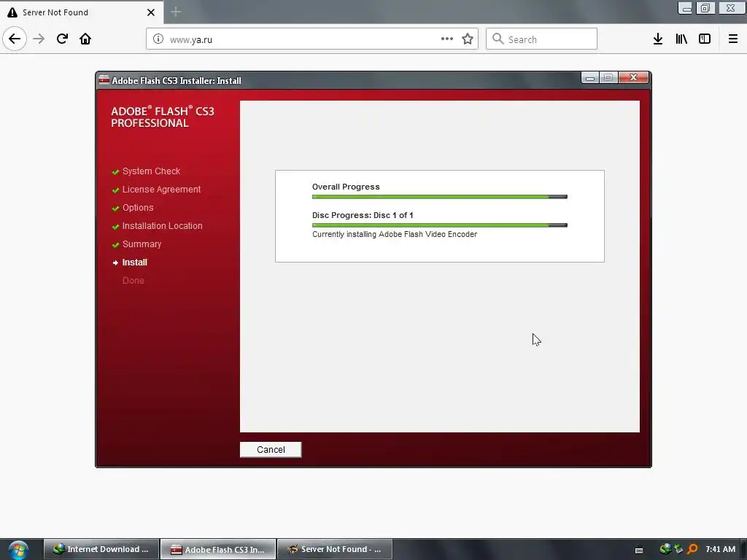Select the Options step in the sidebar
The height and width of the screenshot is (560, 747).
click(138, 208)
